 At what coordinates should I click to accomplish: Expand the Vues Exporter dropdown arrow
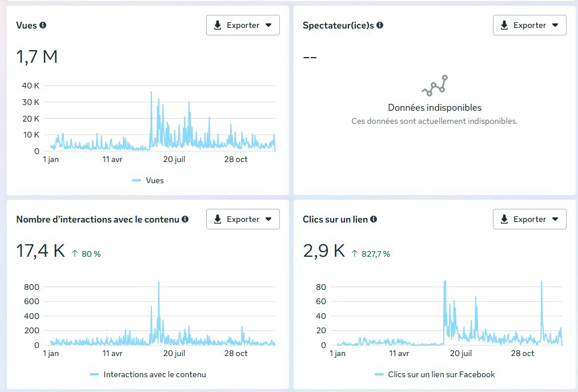tap(268, 25)
